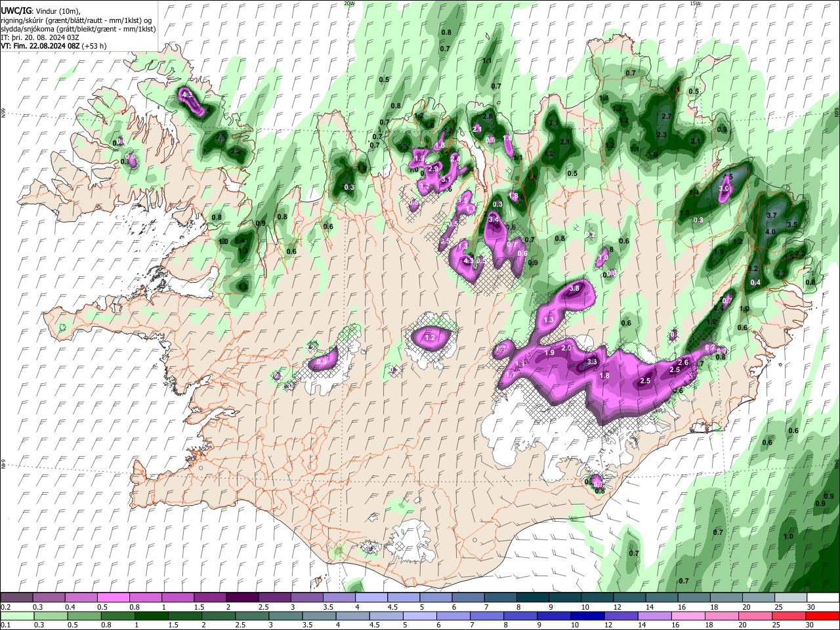Click the light green 0.1–0.3 swatch in the lower legend
The image size is (840, 630).
pos(16,616)
